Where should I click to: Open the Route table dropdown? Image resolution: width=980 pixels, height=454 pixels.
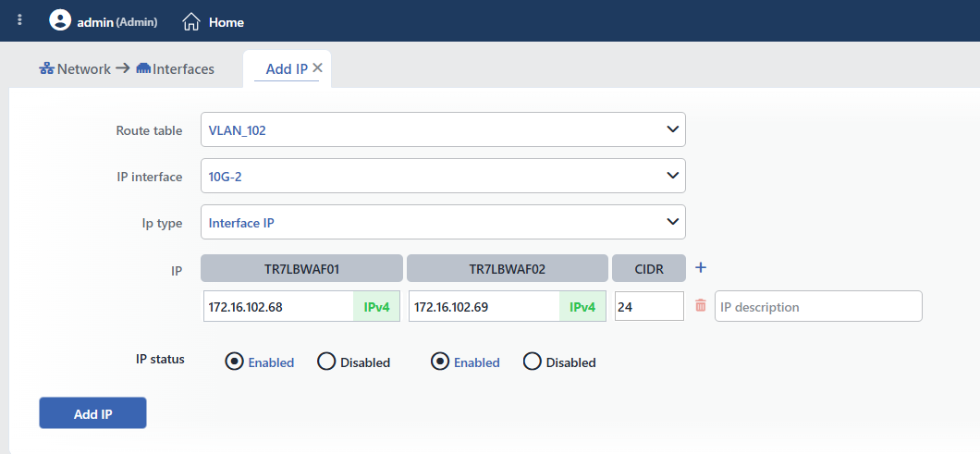[x=443, y=129]
